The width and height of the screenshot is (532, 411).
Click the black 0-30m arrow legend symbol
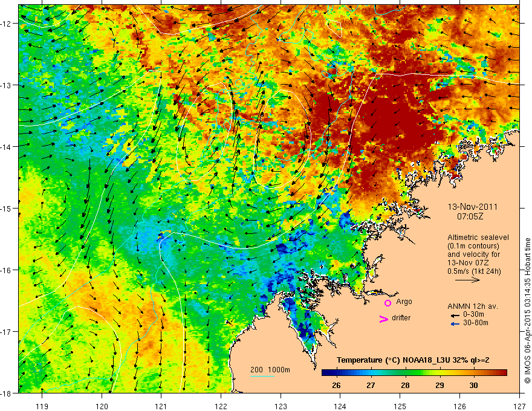455,316
